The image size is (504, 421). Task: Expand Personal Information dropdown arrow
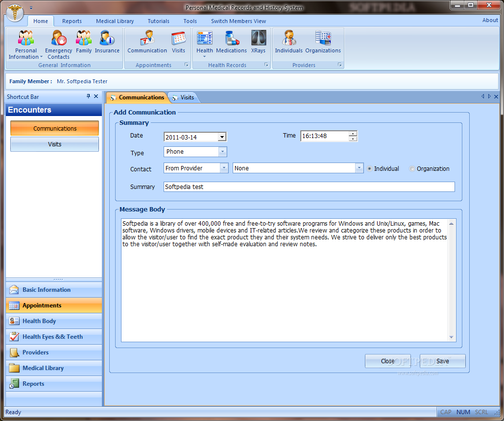coord(41,57)
